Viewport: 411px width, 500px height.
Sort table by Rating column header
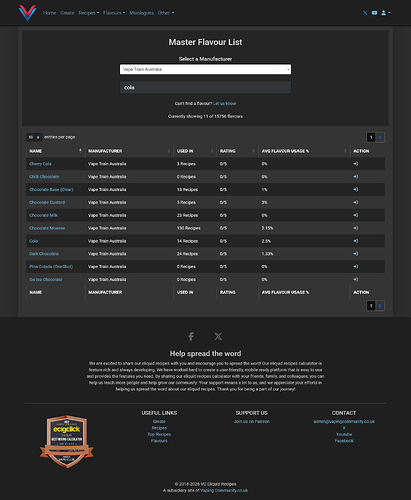click(237, 151)
